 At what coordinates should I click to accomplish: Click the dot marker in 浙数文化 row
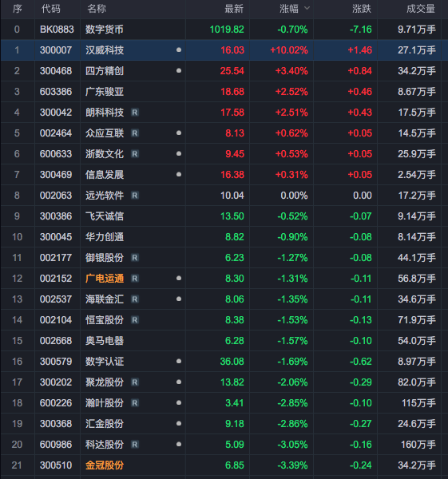pos(179,153)
